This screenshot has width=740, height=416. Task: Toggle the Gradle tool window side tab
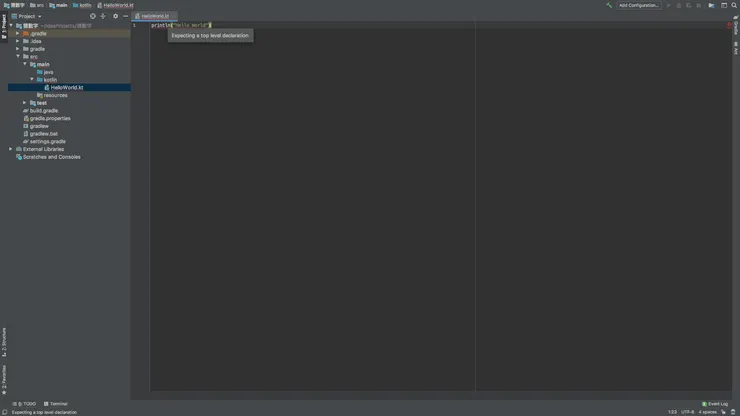click(736, 26)
